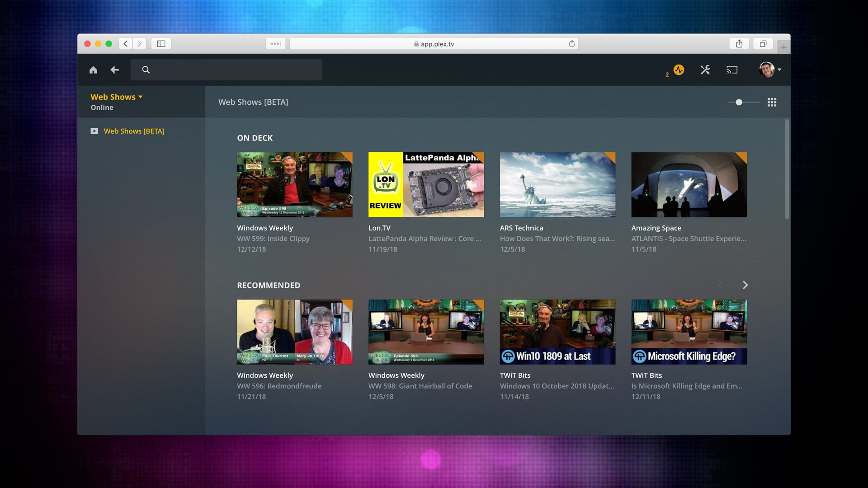Open Amazing Space shuttle thumbnail

point(689,184)
